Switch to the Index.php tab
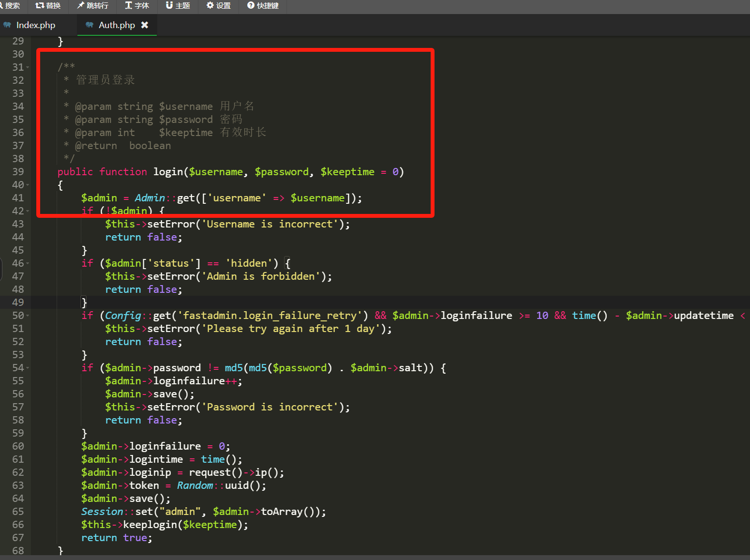The width and height of the screenshot is (750, 560). (x=36, y=25)
